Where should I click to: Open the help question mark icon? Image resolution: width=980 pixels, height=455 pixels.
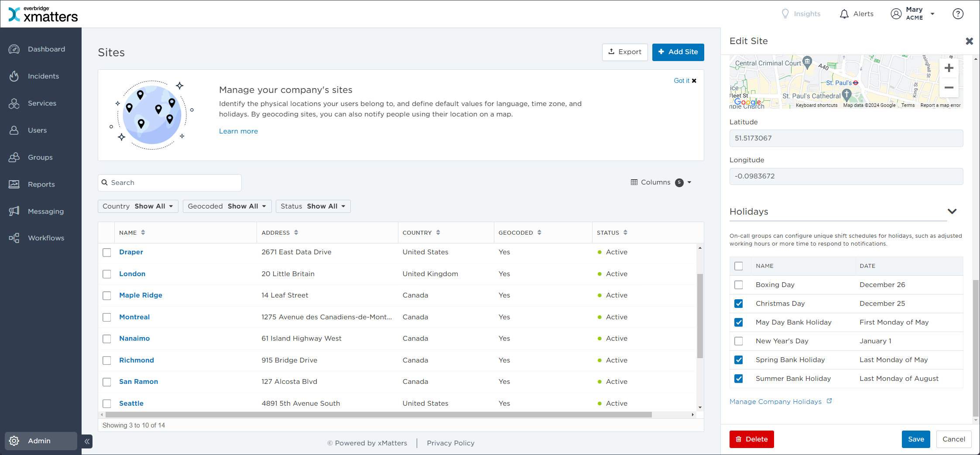(x=958, y=14)
